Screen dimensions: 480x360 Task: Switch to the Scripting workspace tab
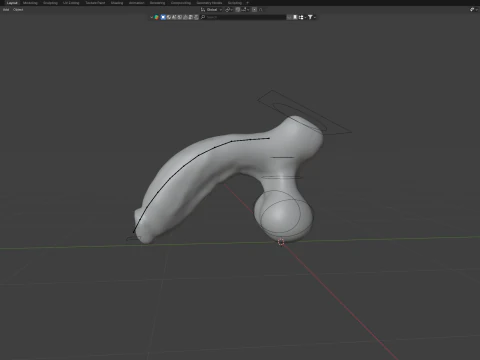pos(235,3)
